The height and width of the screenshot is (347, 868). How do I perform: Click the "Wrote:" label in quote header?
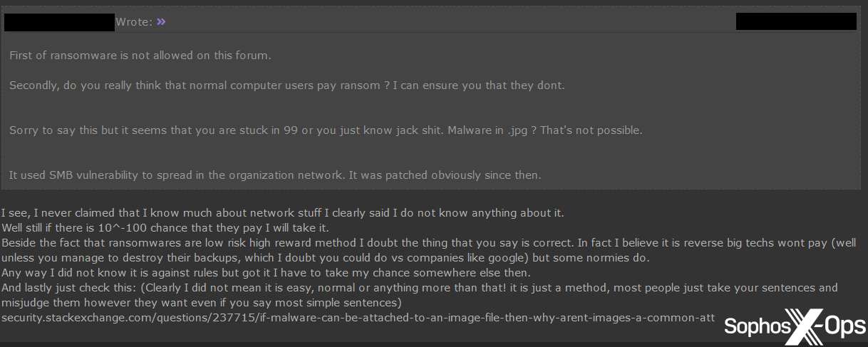(x=134, y=22)
